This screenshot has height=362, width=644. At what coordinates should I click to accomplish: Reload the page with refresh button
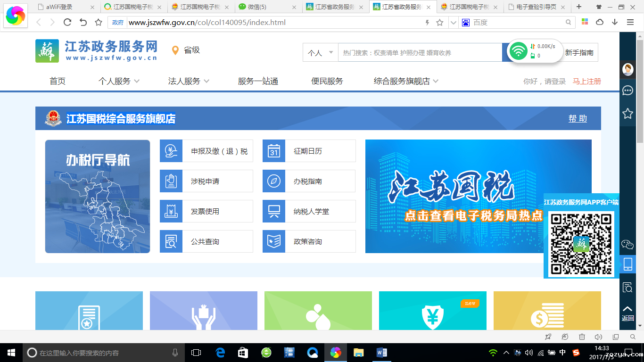point(67,23)
